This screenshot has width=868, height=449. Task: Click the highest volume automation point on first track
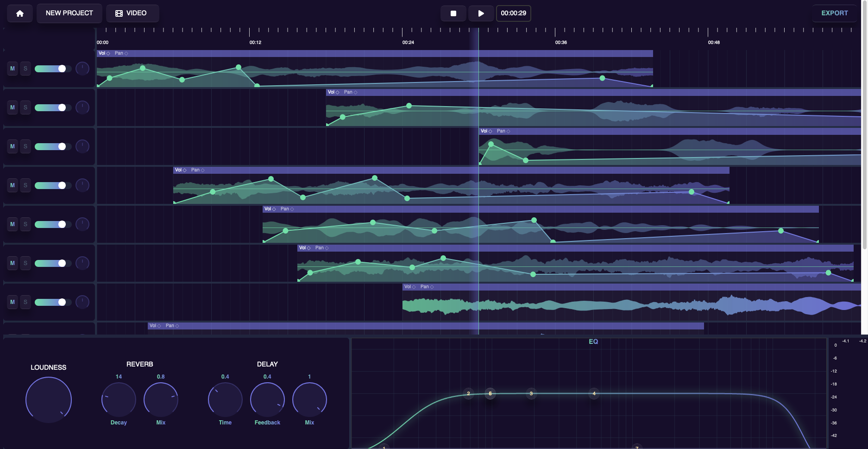coord(239,67)
